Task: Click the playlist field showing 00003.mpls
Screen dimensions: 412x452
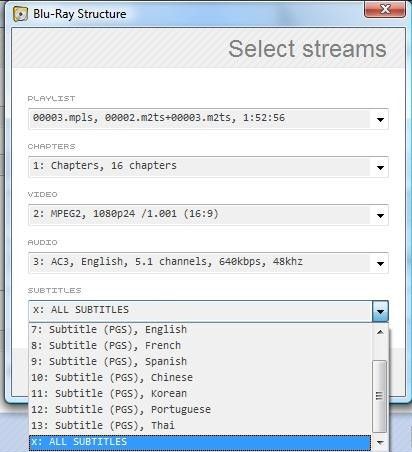Action: coord(199,119)
